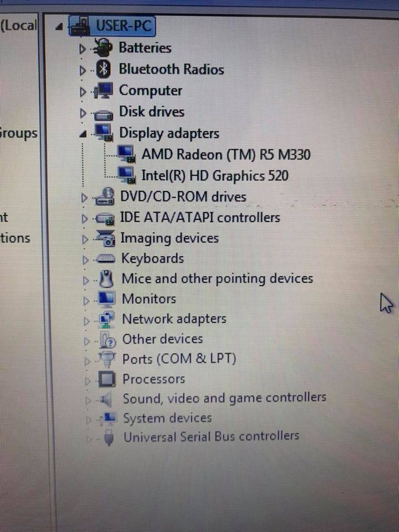Collapse the Display adapters node

click(x=82, y=135)
